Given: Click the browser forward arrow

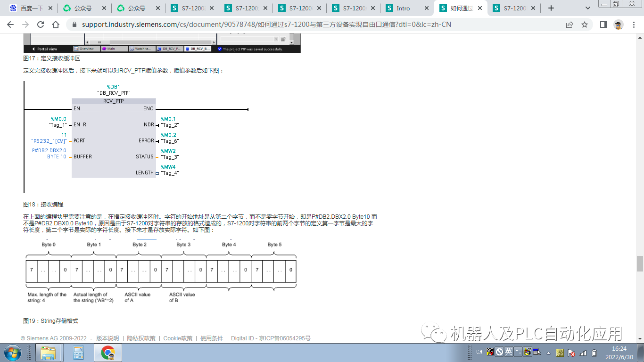Looking at the screenshot, I should click(x=25, y=25).
